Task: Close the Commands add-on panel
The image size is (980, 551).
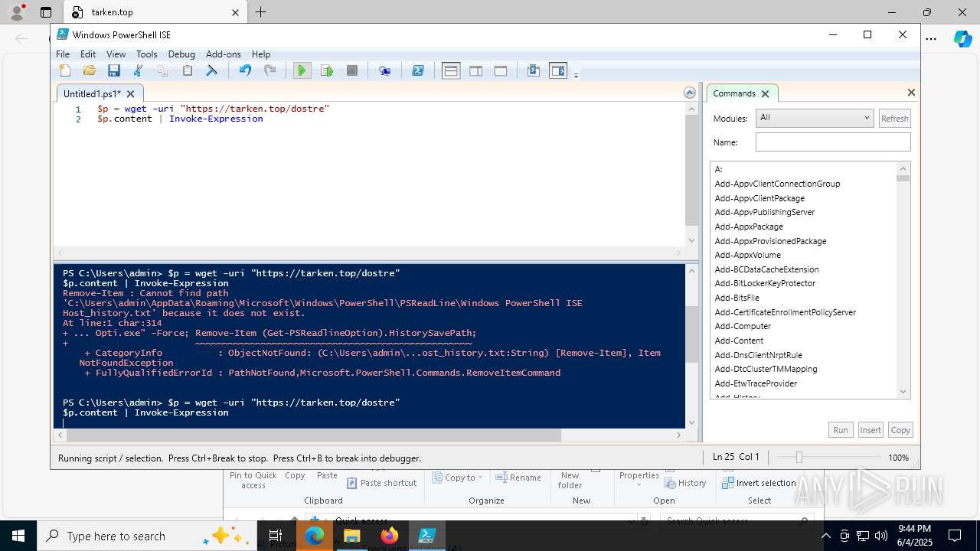Action: [x=911, y=92]
